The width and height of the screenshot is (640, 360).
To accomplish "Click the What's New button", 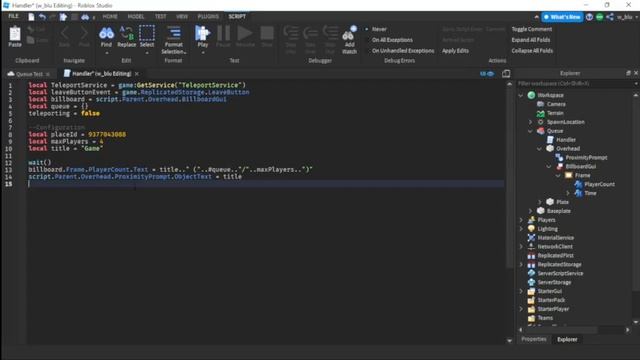I will pos(562,17).
